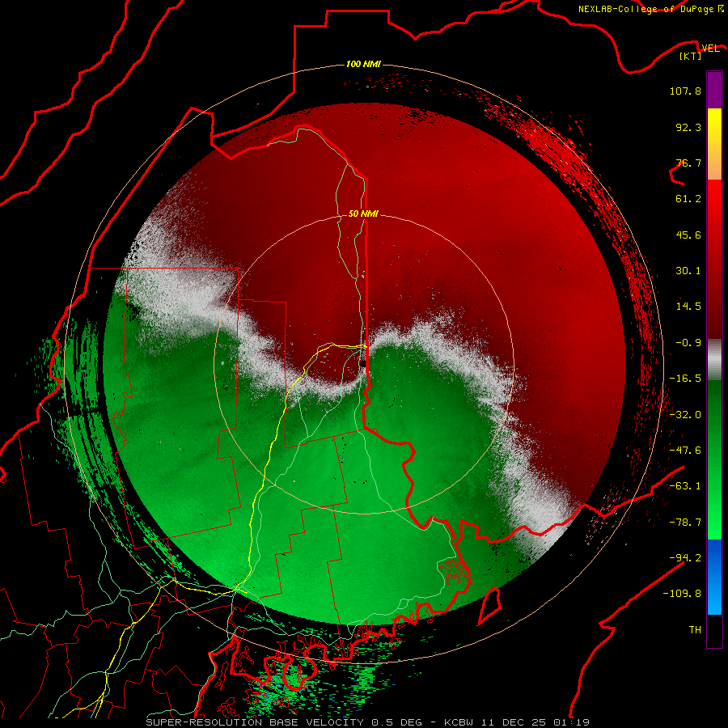Click the blue segment of the color bar
The height and width of the screenshot is (728, 728).
(x=714, y=577)
